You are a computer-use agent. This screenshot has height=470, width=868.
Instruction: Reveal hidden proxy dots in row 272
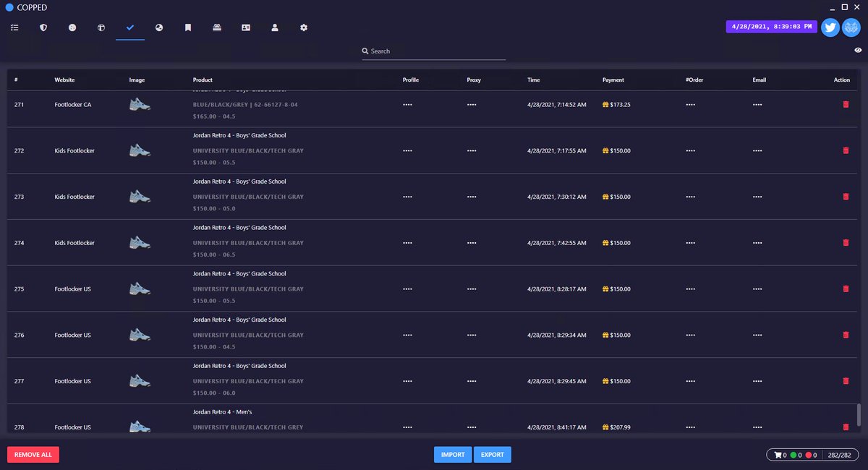[x=472, y=150]
